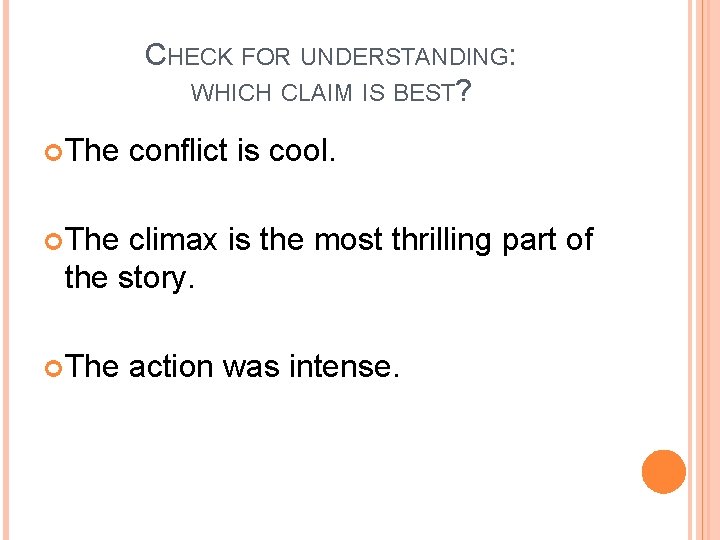The height and width of the screenshot is (540, 720).
Task: Click the bullet beside 'The action was intense.'
Action: pyautogui.click(x=53, y=368)
